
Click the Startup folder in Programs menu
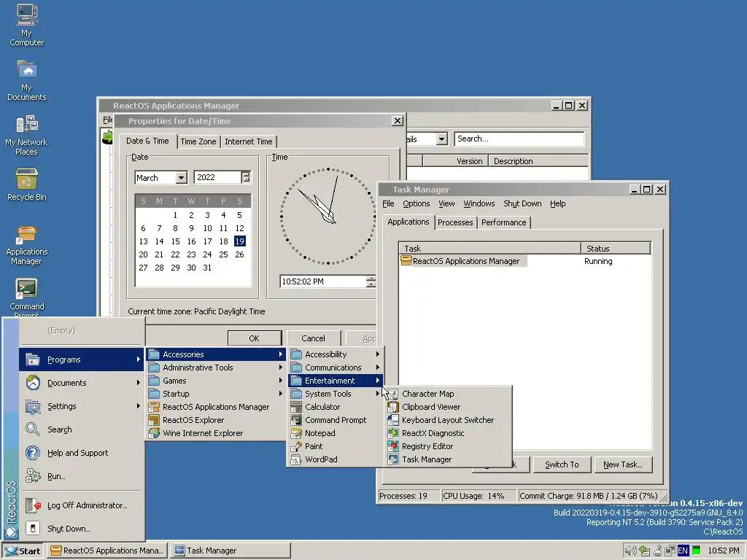pos(216,394)
